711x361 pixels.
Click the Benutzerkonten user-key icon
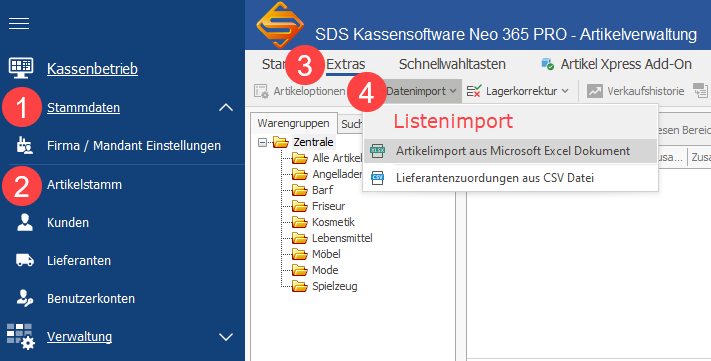tap(24, 298)
